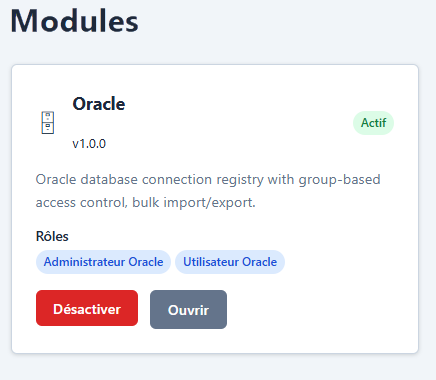Click the green Actif status badge
Viewport: 436px width, 380px height.
[373, 123]
